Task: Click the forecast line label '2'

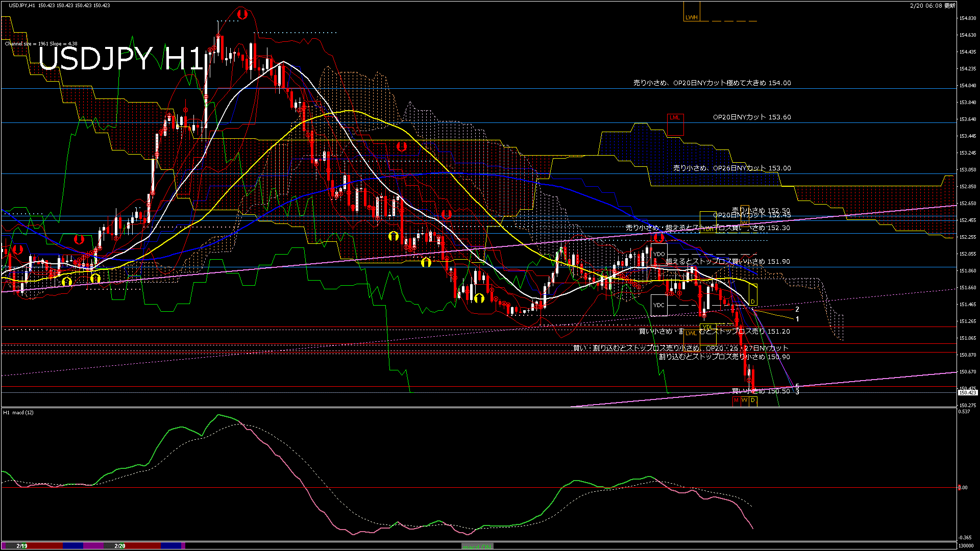Action: click(x=797, y=309)
